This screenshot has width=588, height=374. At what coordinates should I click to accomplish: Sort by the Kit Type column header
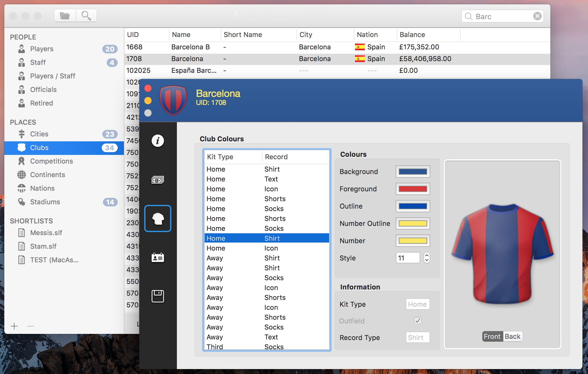233,157
